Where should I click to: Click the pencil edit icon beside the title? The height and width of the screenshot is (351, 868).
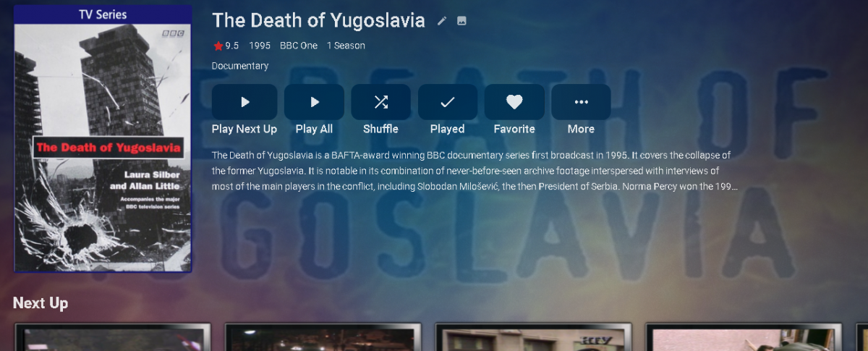[x=442, y=21]
